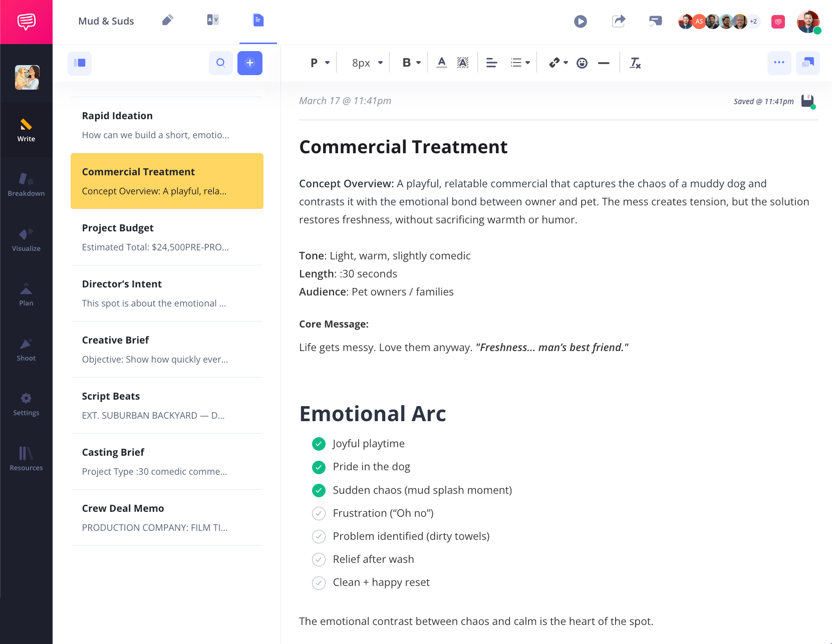Screen dimensions: 832x644
Task: Uncheck the Joyful playtime item
Action: 319,444
